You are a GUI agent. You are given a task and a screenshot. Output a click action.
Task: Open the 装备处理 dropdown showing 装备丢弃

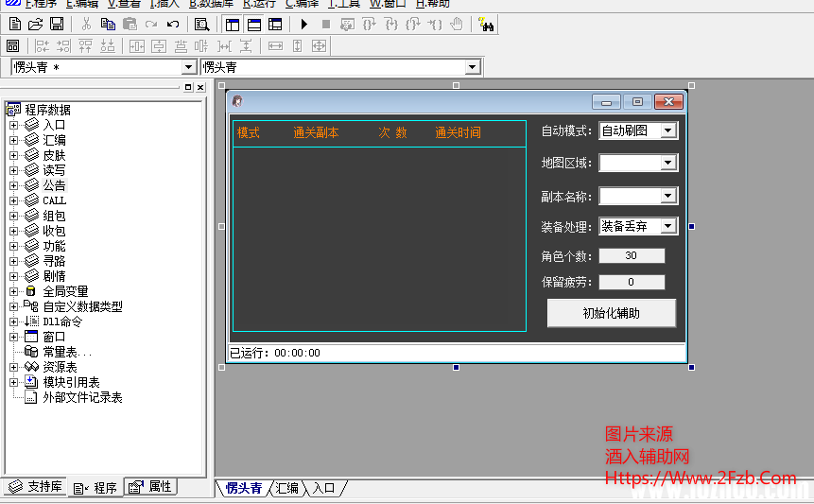click(x=668, y=226)
